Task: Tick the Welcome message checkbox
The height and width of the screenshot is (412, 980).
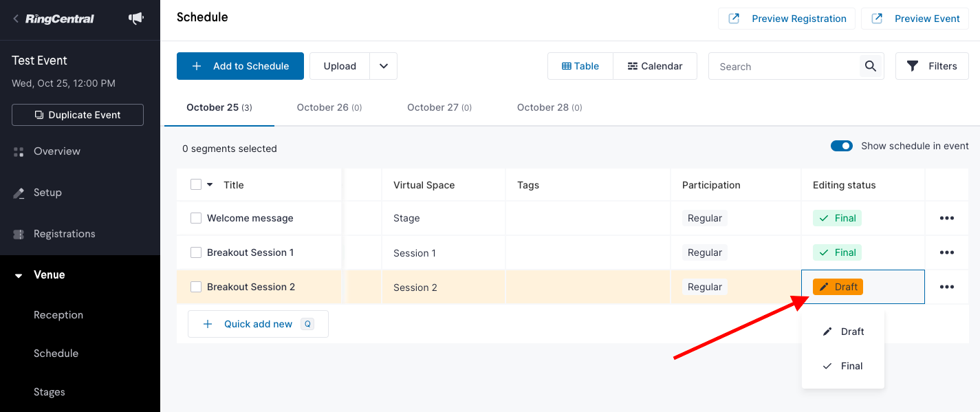Action: point(196,218)
